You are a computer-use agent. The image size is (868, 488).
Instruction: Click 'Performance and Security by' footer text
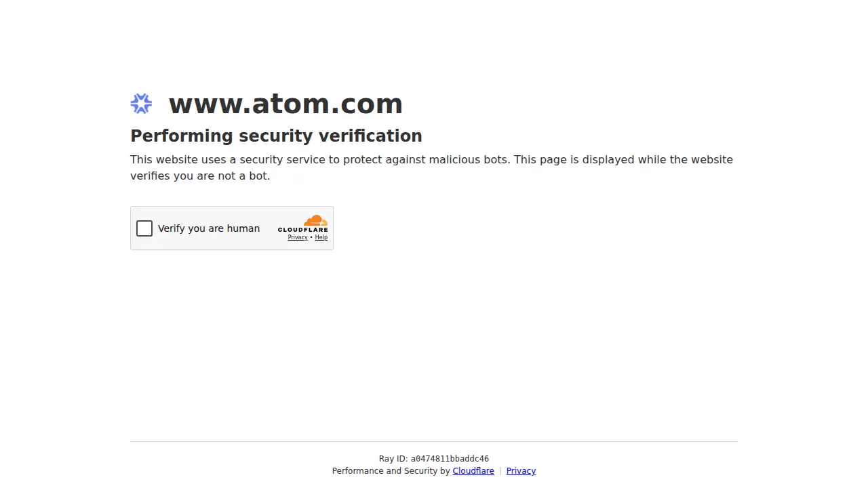coord(391,471)
